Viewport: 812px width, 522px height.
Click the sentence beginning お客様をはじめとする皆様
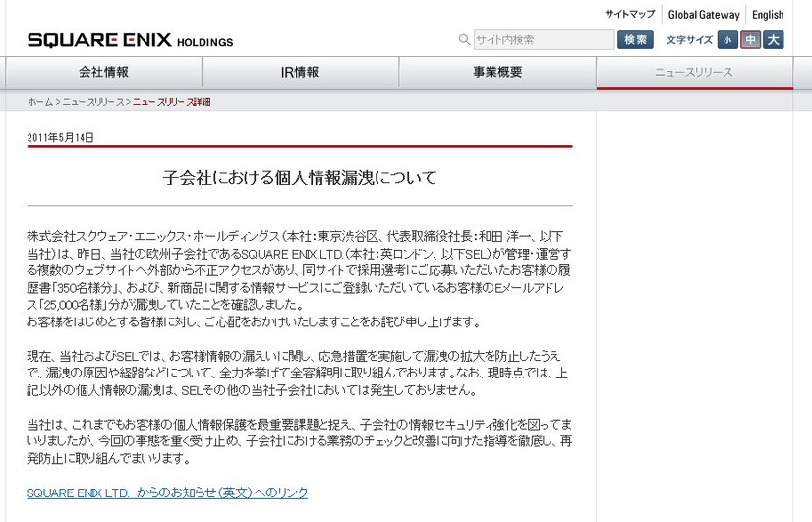(254, 321)
